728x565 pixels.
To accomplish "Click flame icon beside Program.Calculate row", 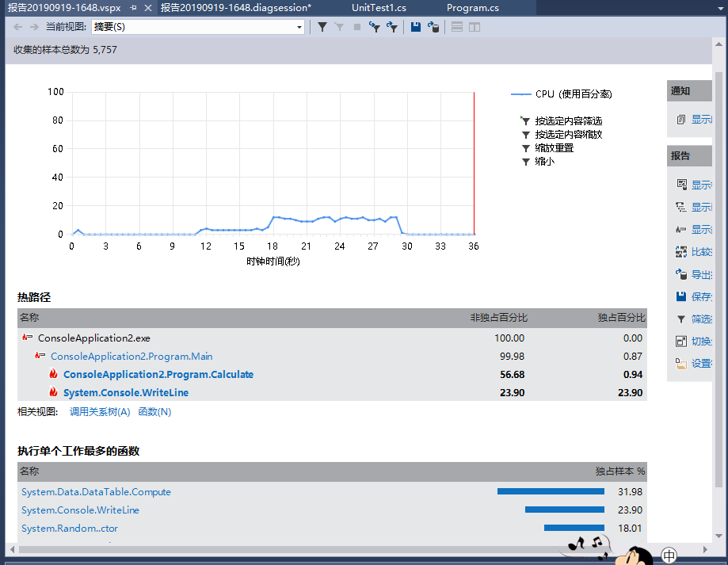I will coord(53,374).
